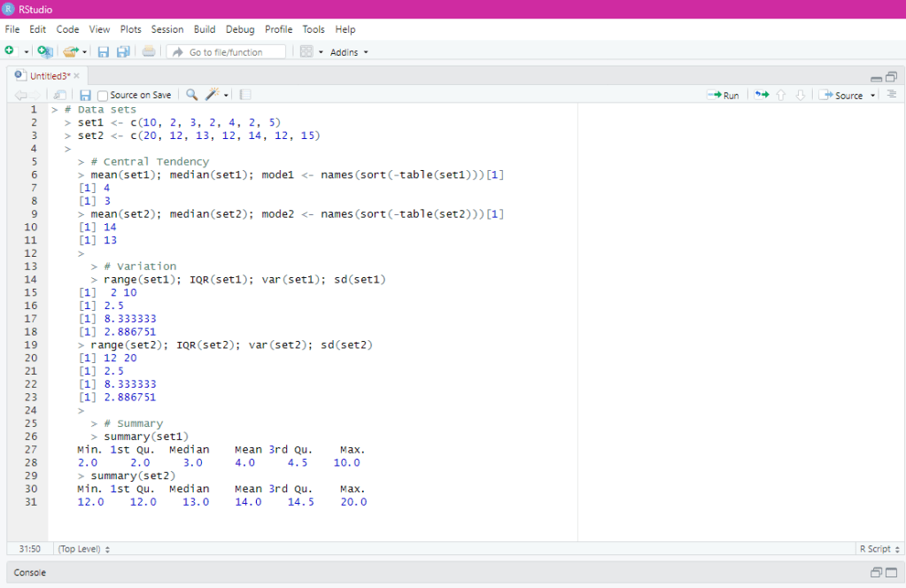Click the Code Tools magic wand
The image size is (906, 588).
point(213,95)
